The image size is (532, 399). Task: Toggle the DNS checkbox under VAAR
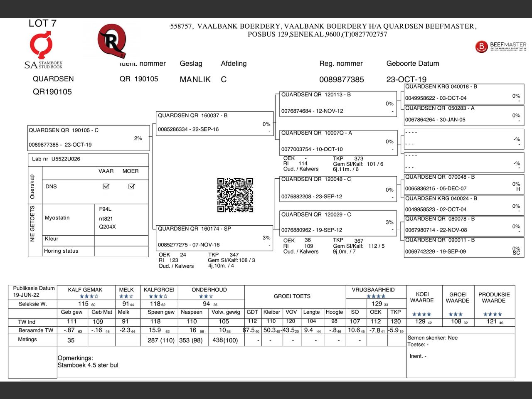pos(106,186)
